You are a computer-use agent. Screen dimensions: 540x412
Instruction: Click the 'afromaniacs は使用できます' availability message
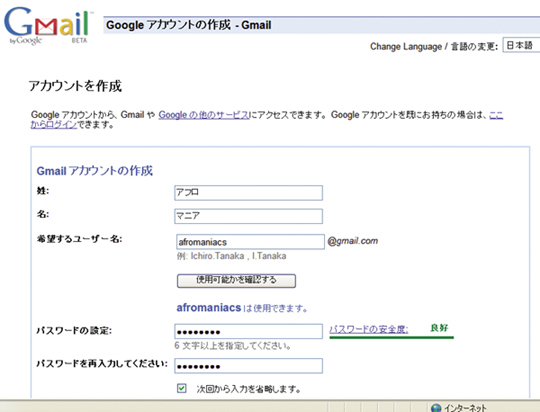(242, 308)
